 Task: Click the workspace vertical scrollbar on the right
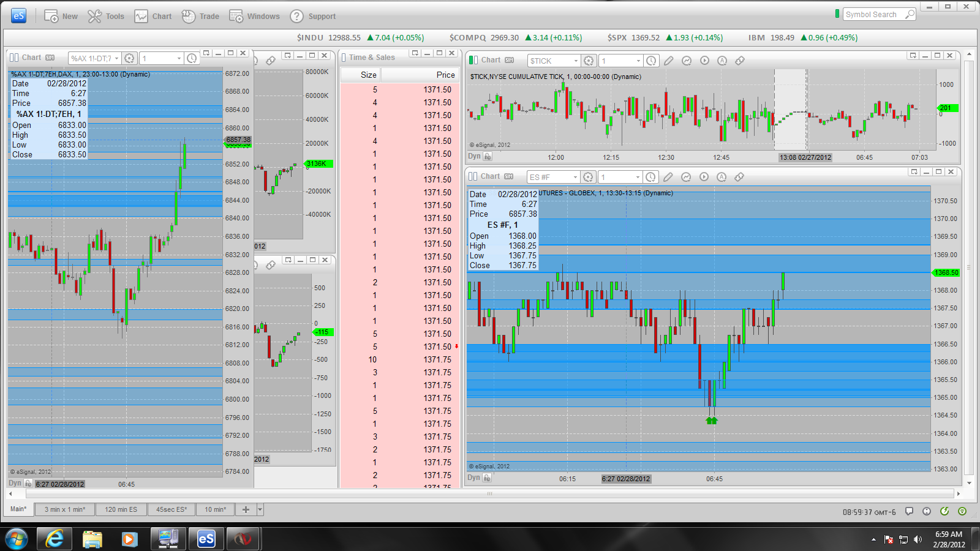(x=969, y=268)
